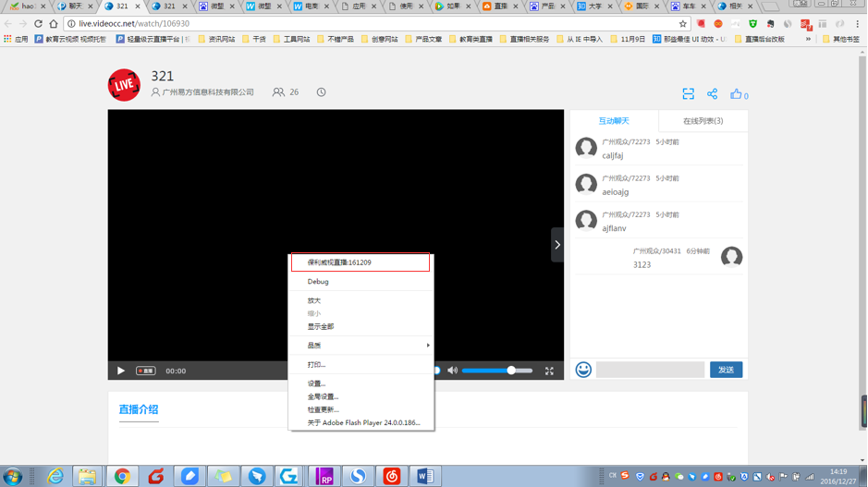Click the share icon
868x487 pixels.
pyautogui.click(x=712, y=94)
